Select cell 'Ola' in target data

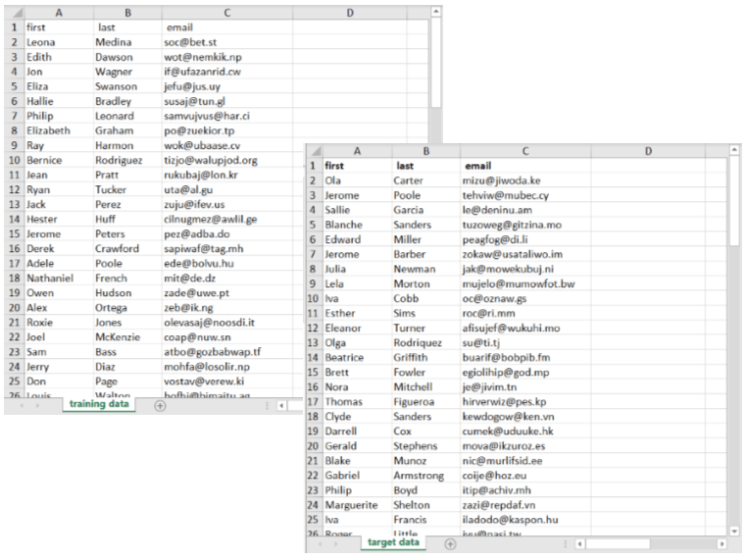point(357,180)
